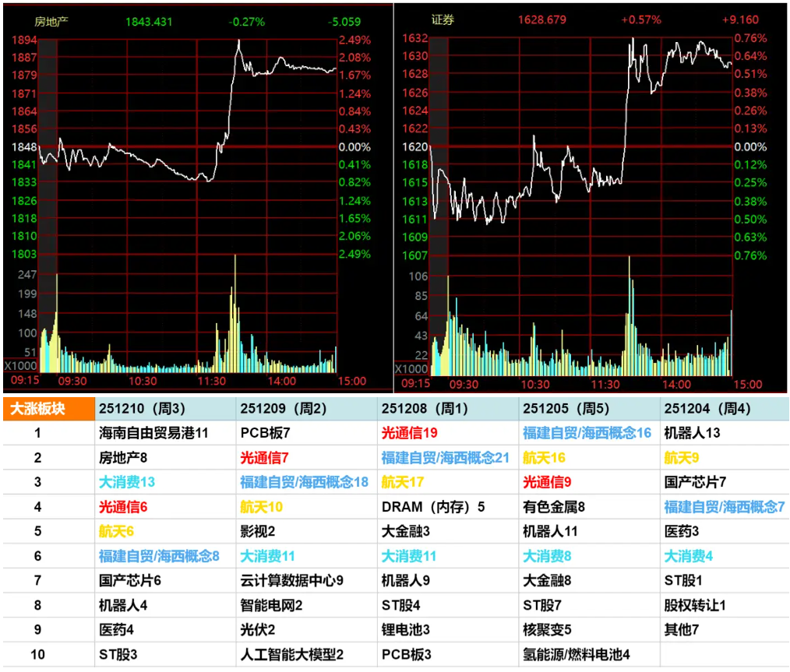Viewport: 790px width, 672px height.
Task: Open the DRAM (内存) 5 entry
Action: click(432, 507)
